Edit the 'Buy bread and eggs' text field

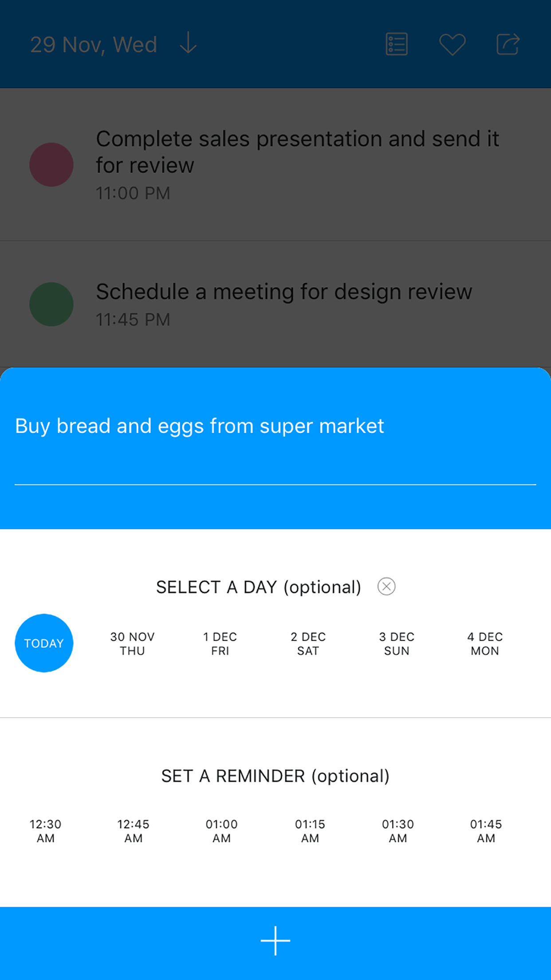coord(275,426)
